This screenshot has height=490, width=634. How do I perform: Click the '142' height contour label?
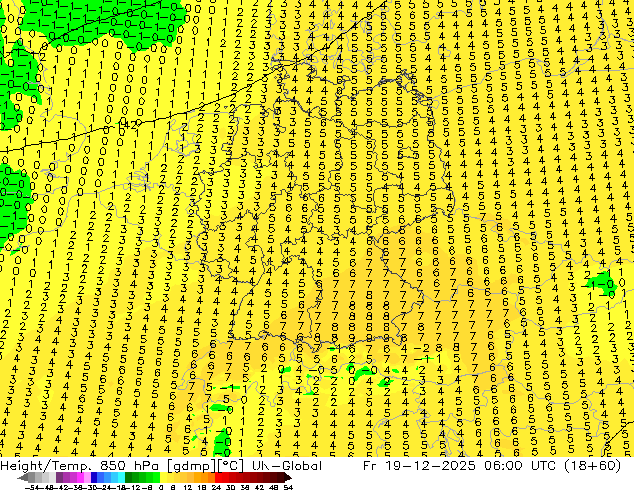point(129,125)
